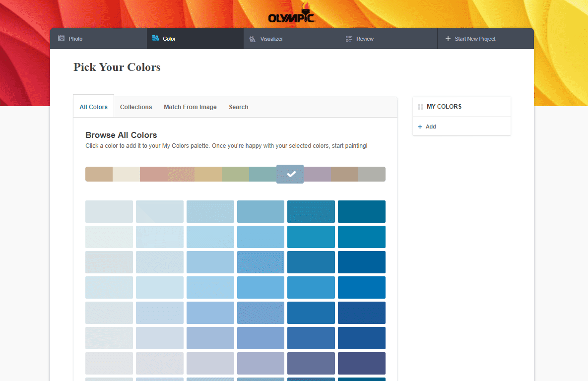Viewport: 588px width, 381px height.
Task: Open the Search tab
Action: point(239,107)
